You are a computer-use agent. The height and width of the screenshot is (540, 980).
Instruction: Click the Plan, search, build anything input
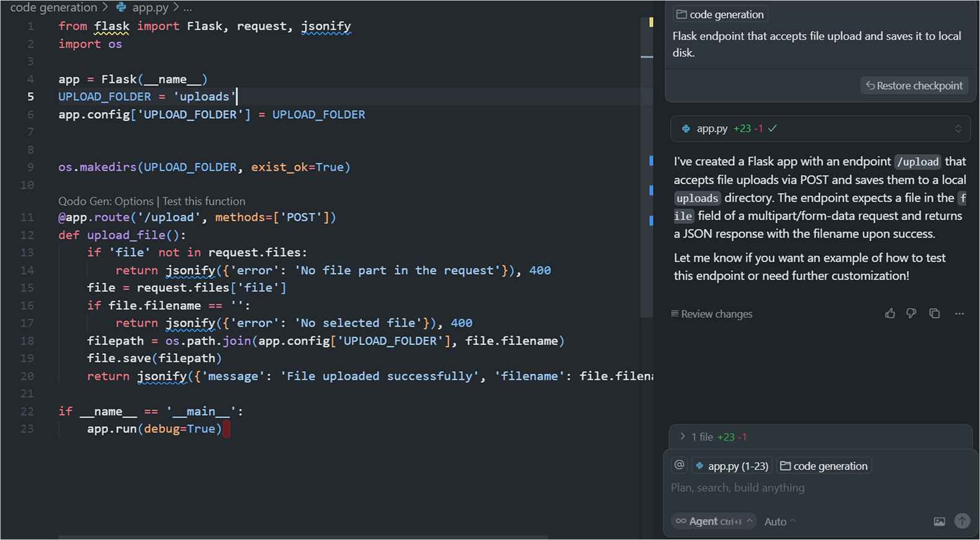coord(820,487)
